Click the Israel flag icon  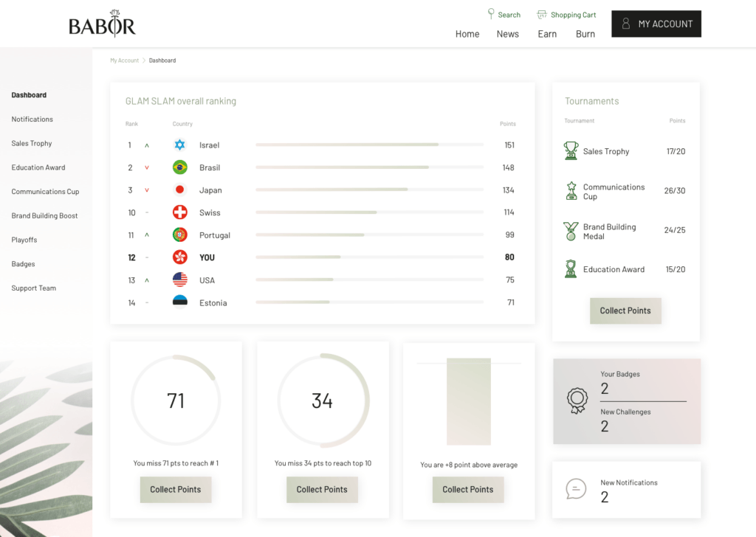(x=180, y=145)
